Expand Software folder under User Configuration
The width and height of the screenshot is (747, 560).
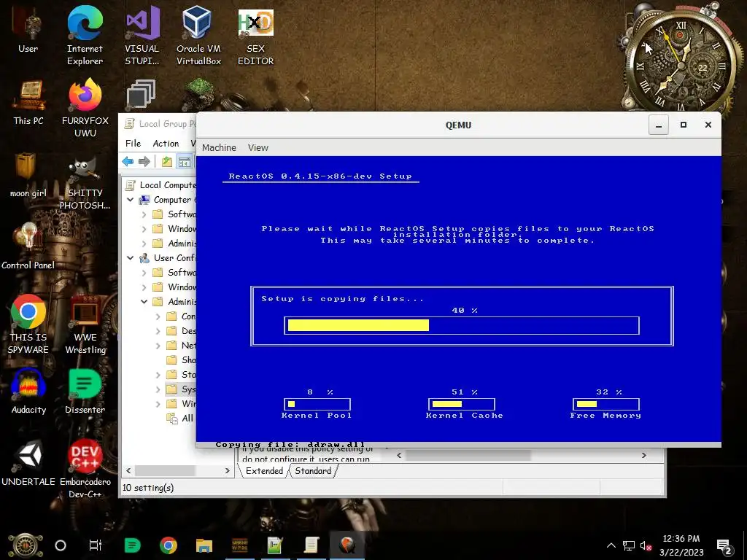[144, 273]
